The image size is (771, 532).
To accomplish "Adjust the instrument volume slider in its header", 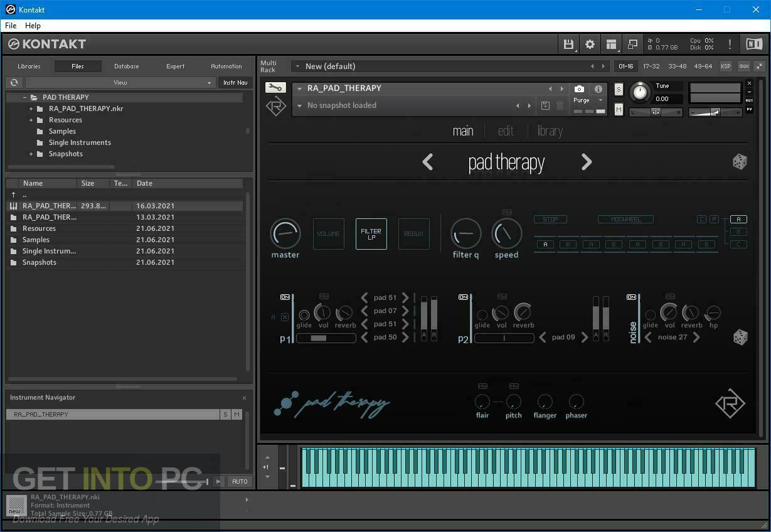I will click(715, 112).
